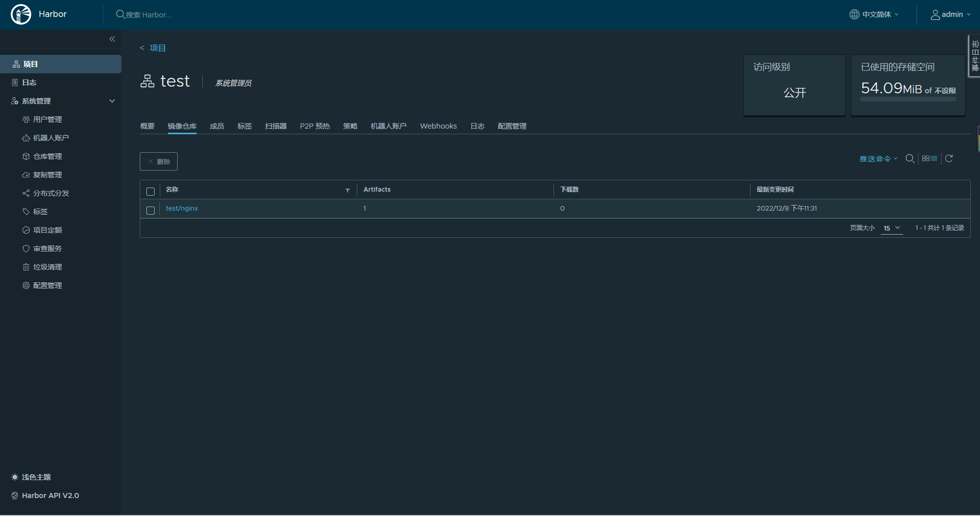This screenshot has height=516, width=980.
Task: Switch to the 日志 project tab
Action: click(477, 126)
